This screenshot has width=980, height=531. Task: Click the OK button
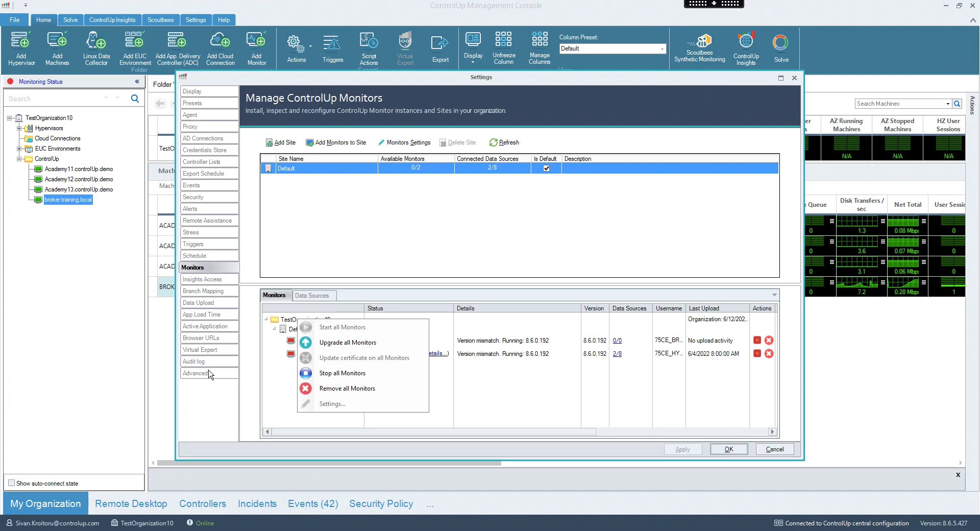(x=728, y=449)
